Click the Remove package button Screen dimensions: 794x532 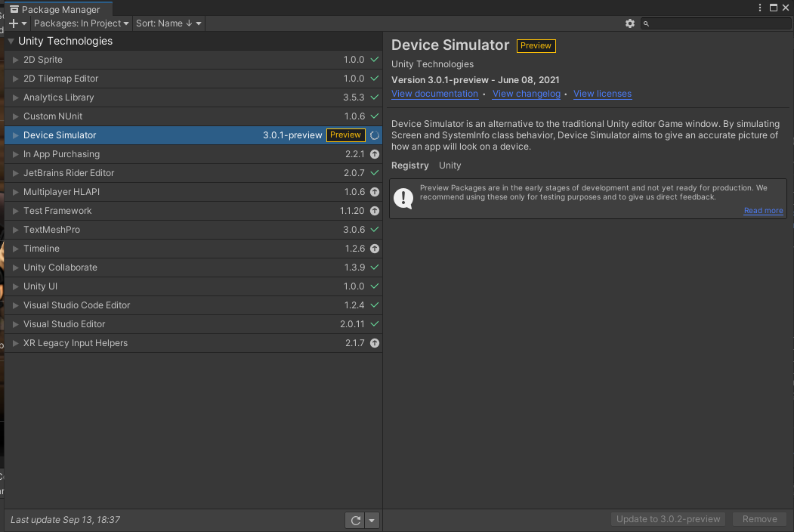759,519
